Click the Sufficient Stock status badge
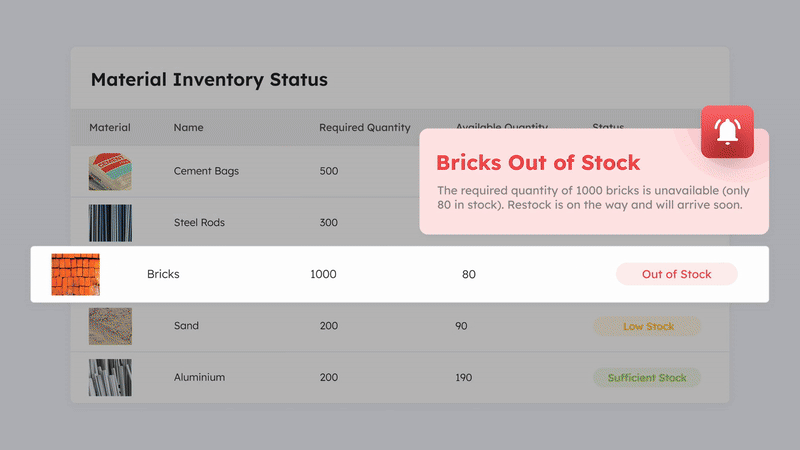 coord(647,378)
